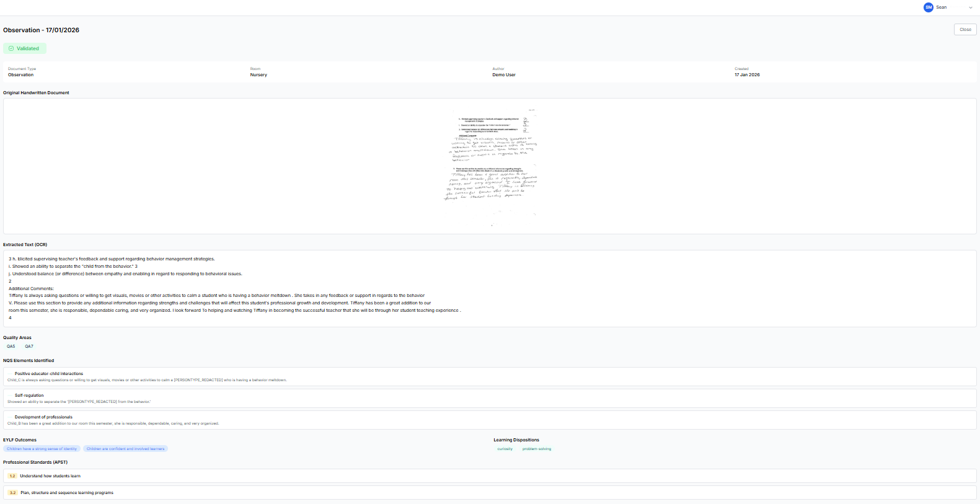Click the blue SM user avatar
The width and height of the screenshot is (980, 504).
coord(928,7)
